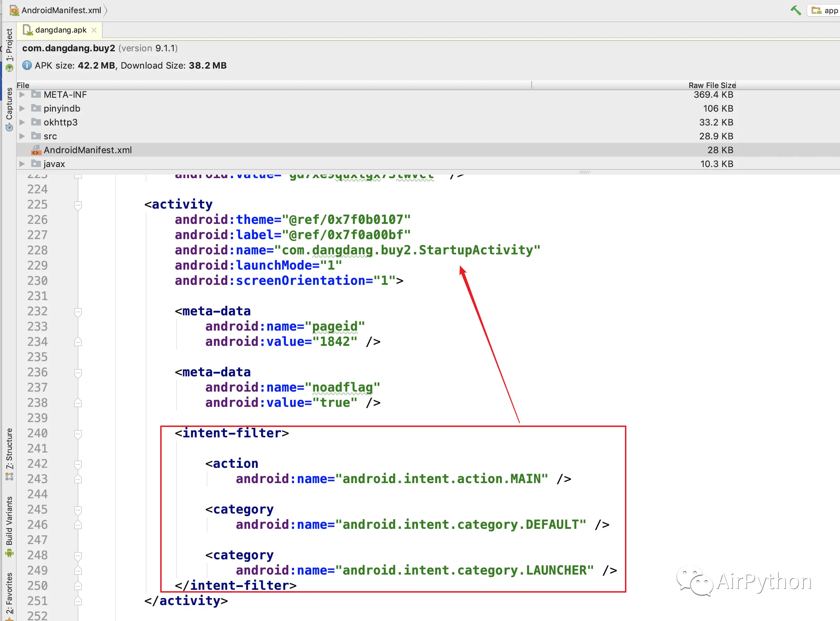Expand the pinyindb folder arrow
This screenshot has width=840, height=621.
pyautogui.click(x=22, y=108)
